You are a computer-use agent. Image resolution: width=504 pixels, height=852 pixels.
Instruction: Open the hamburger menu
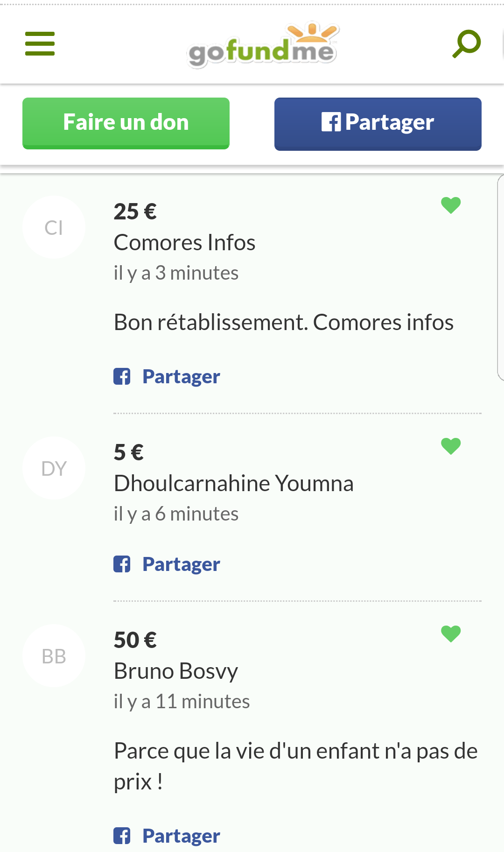40,44
